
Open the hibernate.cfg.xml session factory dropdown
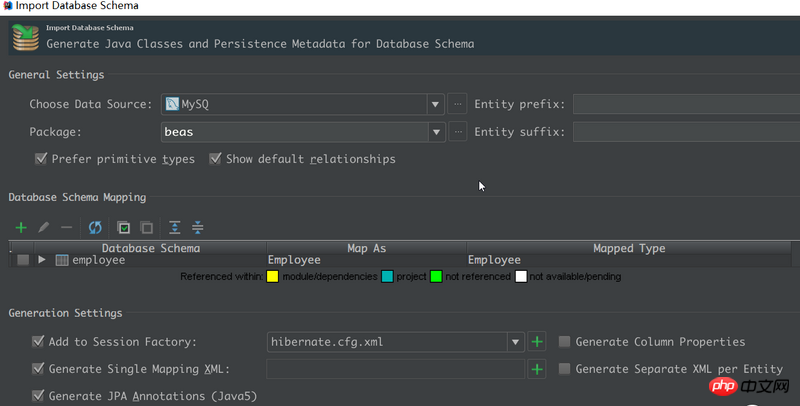pyautogui.click(x=516, y=342)
